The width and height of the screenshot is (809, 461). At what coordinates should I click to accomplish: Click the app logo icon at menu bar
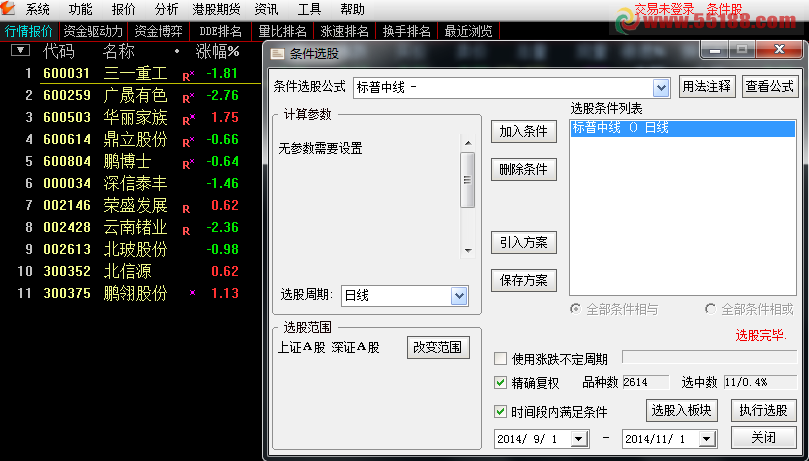[x=8, y=8]
